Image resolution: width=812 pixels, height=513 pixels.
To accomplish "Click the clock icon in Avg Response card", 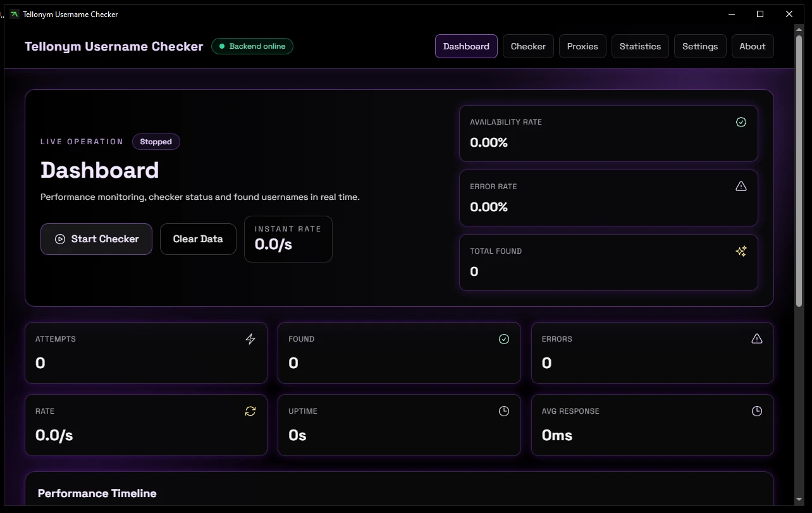I will click(756, 411).
